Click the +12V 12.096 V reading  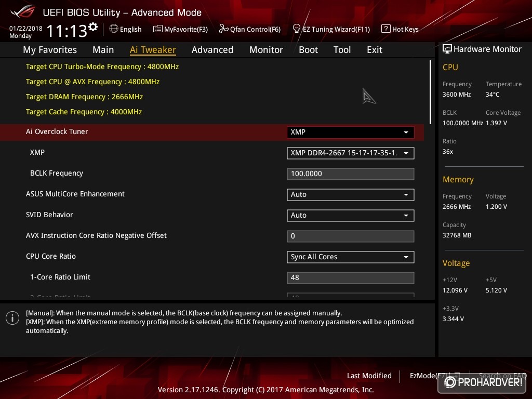pos(455,290)
